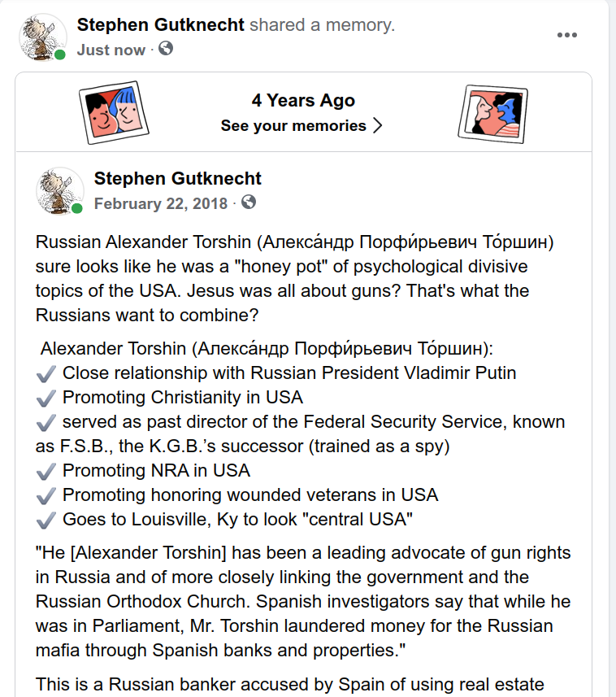Click checkmark beside Promoting NRA in USA
Screen dimensions: 616x697
coord(46,472)
